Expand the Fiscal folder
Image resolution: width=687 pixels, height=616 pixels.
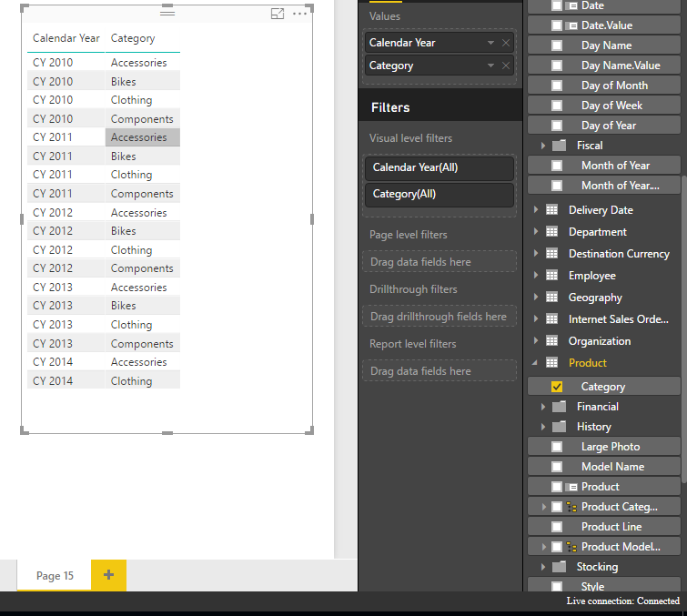point(543,146)
